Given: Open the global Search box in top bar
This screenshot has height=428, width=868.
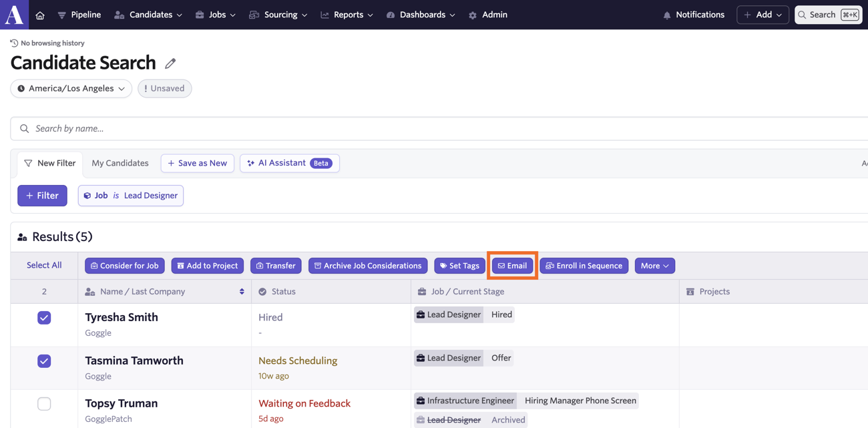Looking at the screenshot, I should [828, 15].
